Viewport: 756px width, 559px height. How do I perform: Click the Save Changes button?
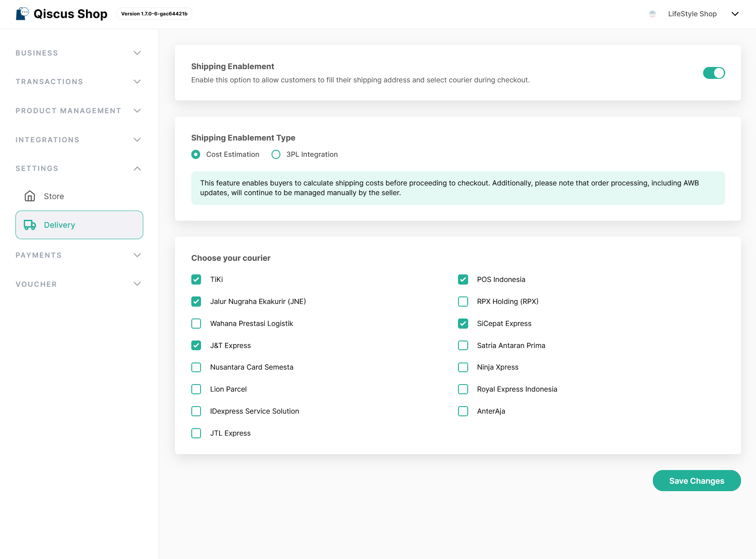(696, 481)
